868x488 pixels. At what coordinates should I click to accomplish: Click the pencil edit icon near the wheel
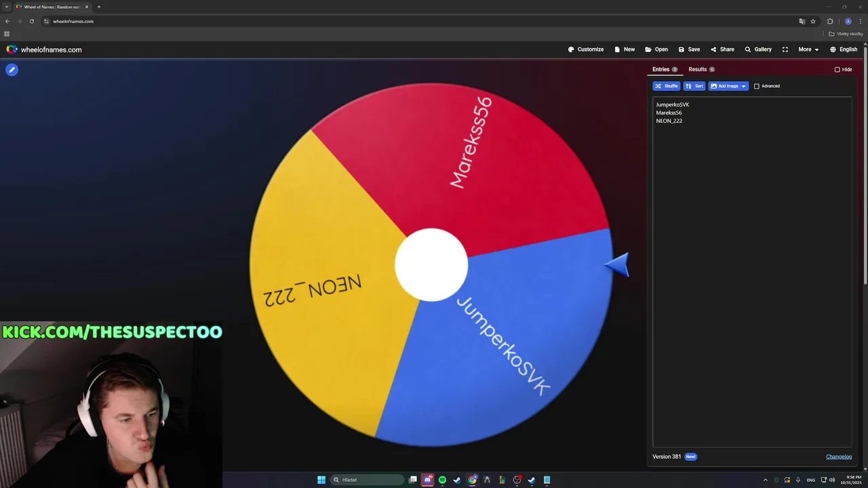(12, 69)
